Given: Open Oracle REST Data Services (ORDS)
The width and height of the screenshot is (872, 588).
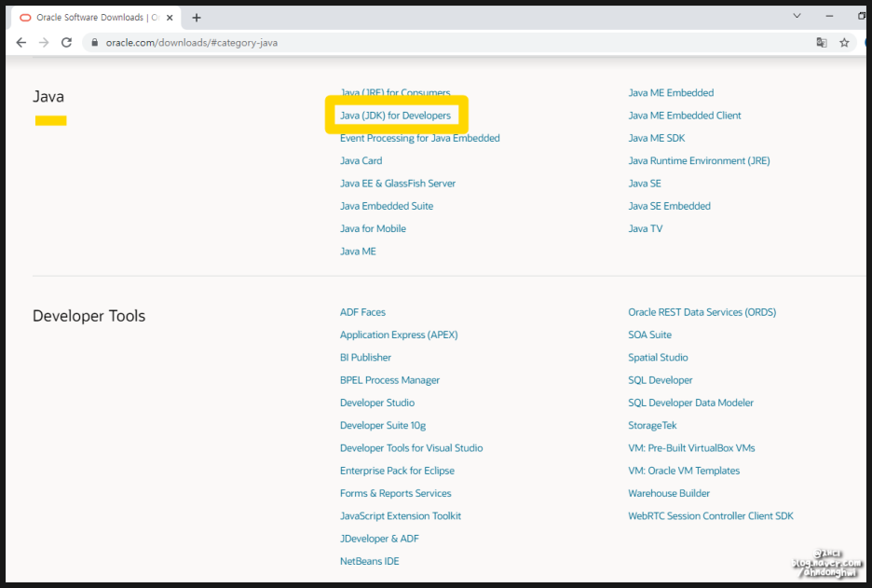Looking at the screenshot, I should pos(702,312).
